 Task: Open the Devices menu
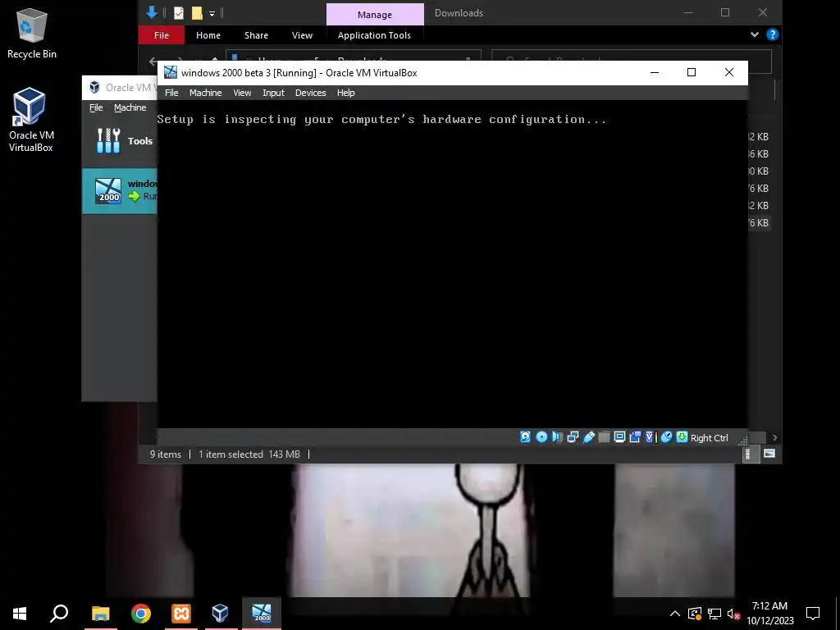311,93
